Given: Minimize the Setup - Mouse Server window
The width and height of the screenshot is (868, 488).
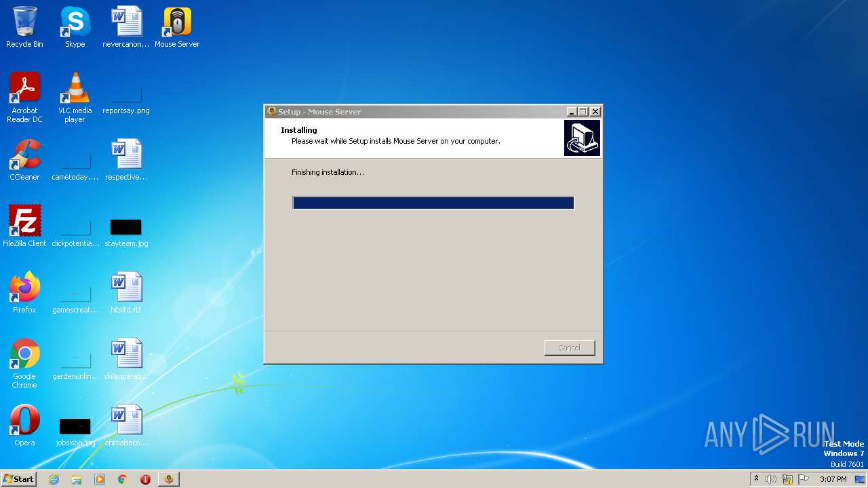Looking at the screenshot, I should tap(571, 112).
